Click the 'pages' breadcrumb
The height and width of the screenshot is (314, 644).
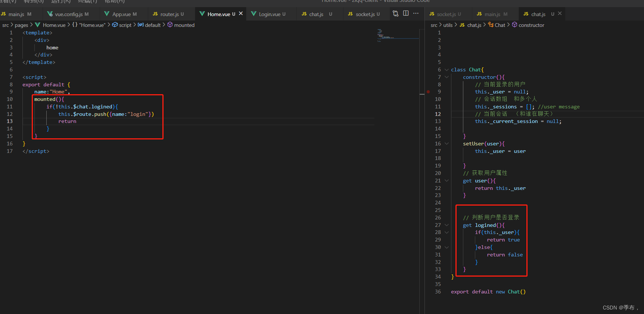coord(21,25)
